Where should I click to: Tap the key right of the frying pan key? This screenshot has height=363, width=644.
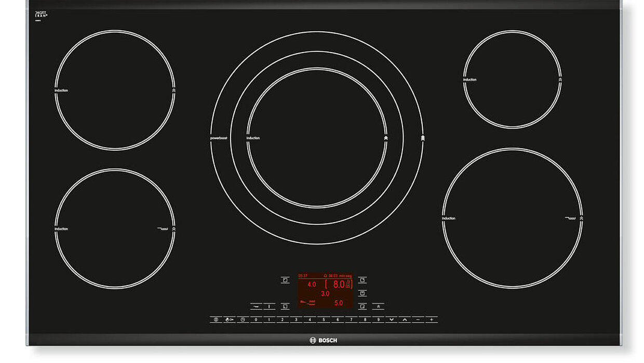(x=269, y=306)
